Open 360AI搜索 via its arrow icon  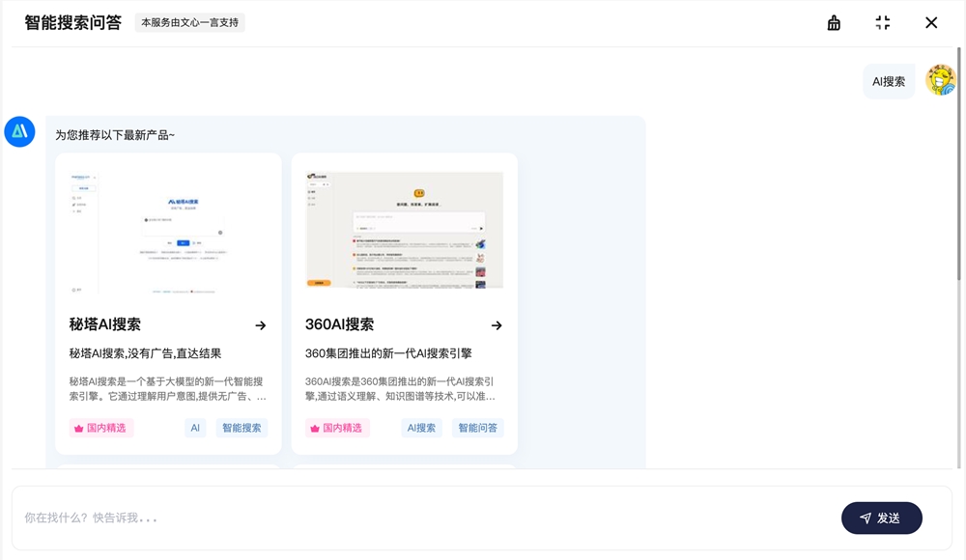point(497,325)
